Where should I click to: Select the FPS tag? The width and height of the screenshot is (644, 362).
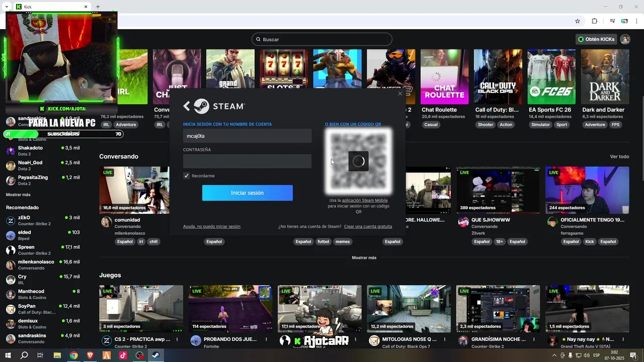615,125
